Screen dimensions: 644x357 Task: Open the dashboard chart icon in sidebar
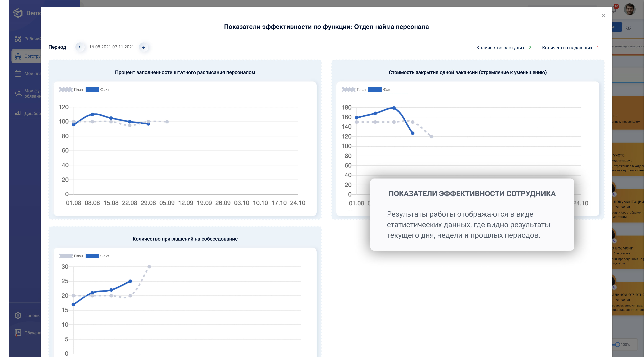18,113
